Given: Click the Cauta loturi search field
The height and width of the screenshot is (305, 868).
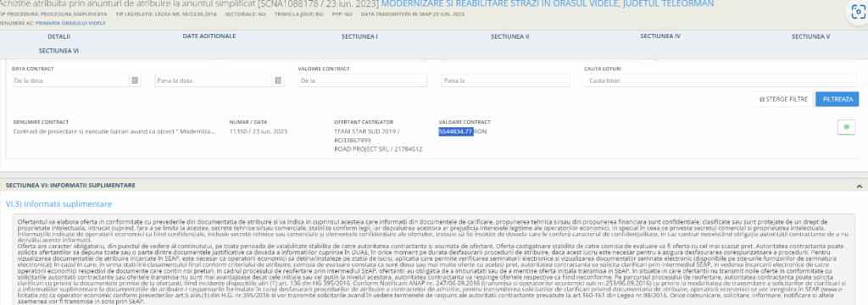Looking at the screenshot, I should 721,80.
